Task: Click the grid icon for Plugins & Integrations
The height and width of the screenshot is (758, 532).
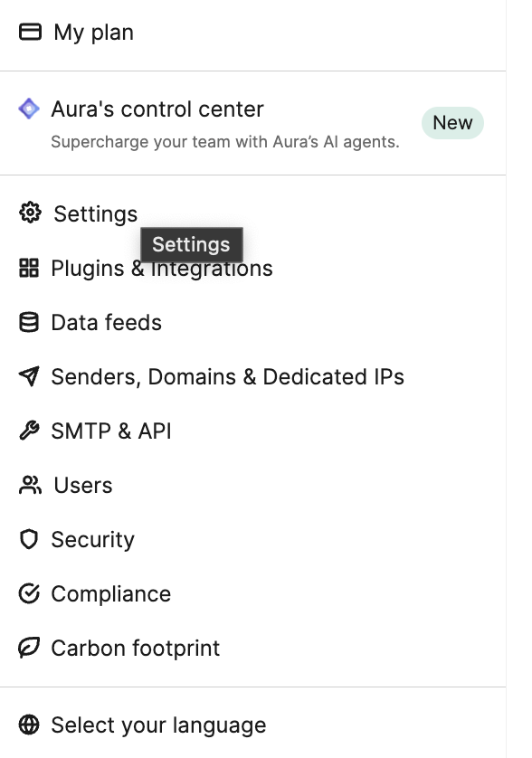Action: click(x=29, y=268)
